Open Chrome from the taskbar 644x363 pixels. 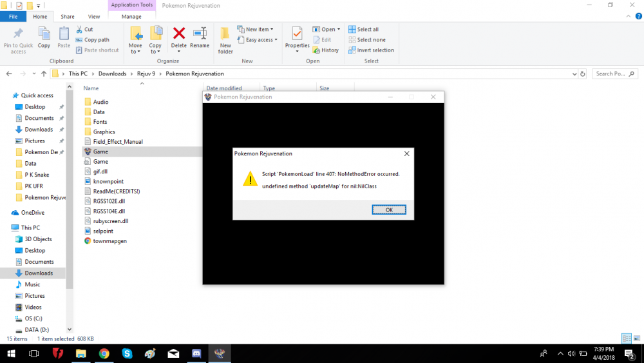(104, 353)
